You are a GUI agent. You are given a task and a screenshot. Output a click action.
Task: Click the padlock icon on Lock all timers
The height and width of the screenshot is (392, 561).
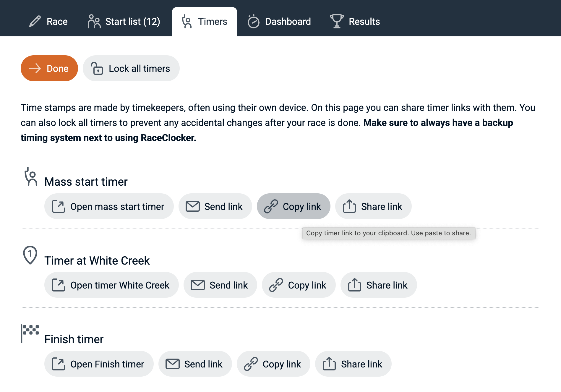click(x=97, y=68)
